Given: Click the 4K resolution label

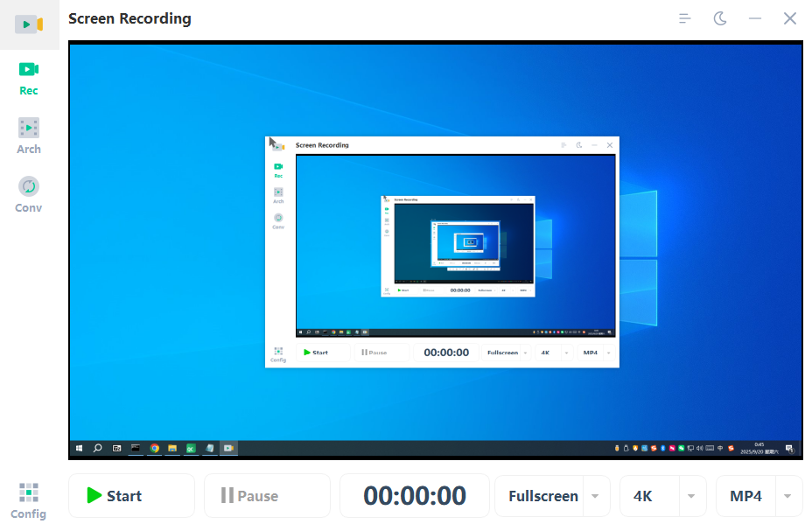Looking at the screenshot, I should coord(643,496).
